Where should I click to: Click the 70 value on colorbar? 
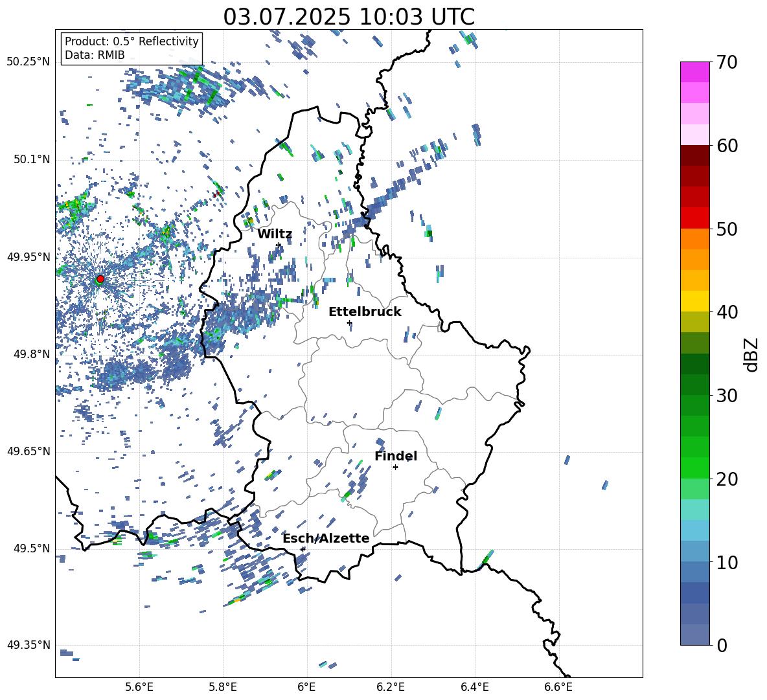coord(727,63)
